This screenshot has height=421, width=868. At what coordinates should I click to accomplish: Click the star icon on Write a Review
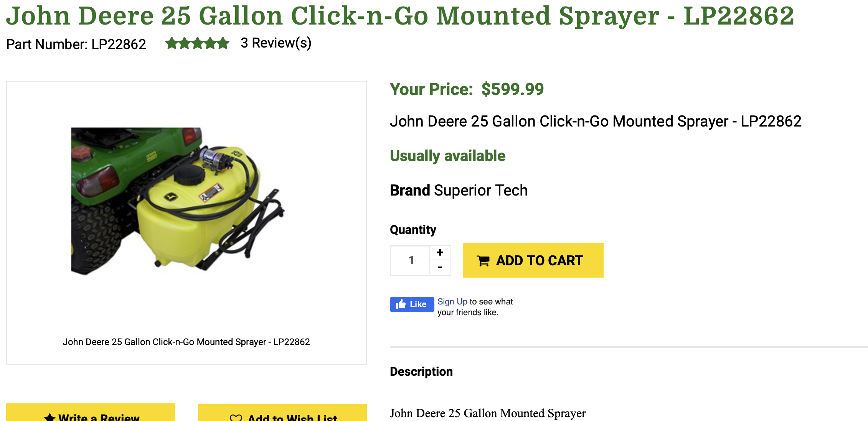point(50,417)
